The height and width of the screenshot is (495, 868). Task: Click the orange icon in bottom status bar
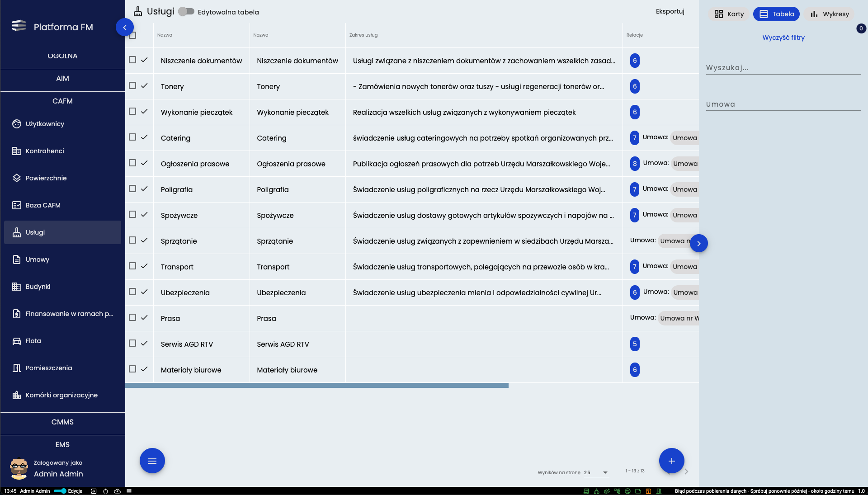click(648, 491)
